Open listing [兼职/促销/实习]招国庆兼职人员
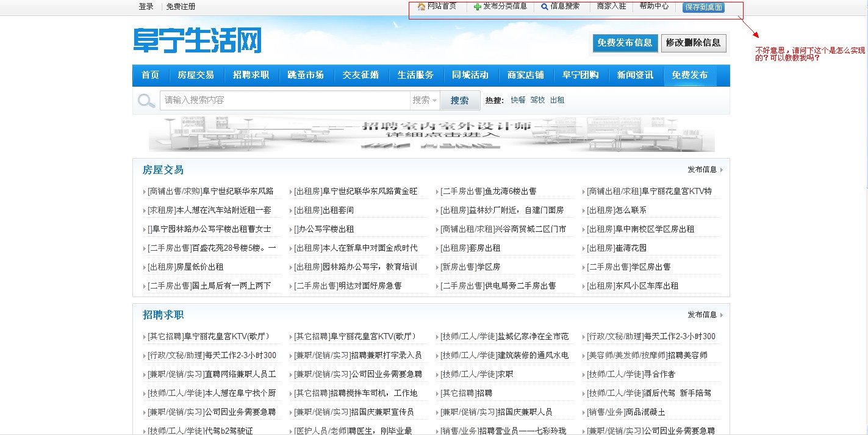Image resolution: width=868 pixels, height=435 pixels. pos(497,412)
